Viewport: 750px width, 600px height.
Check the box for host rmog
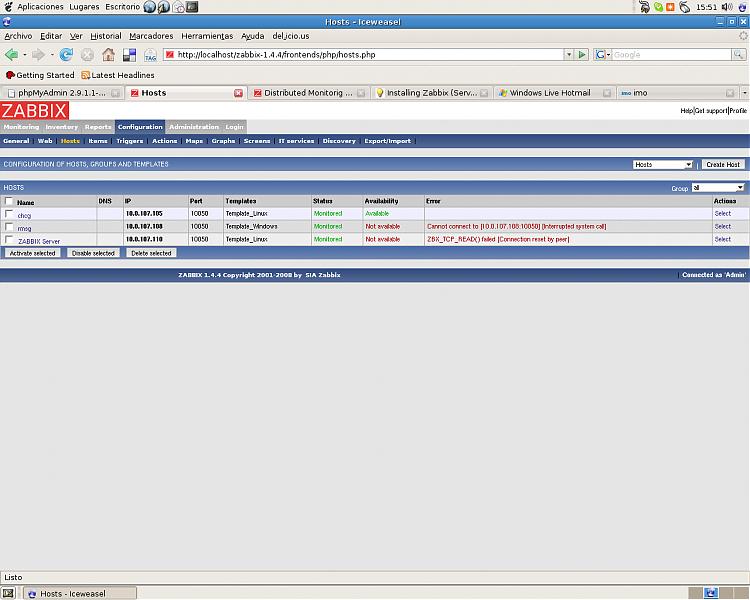pos(9,227)
